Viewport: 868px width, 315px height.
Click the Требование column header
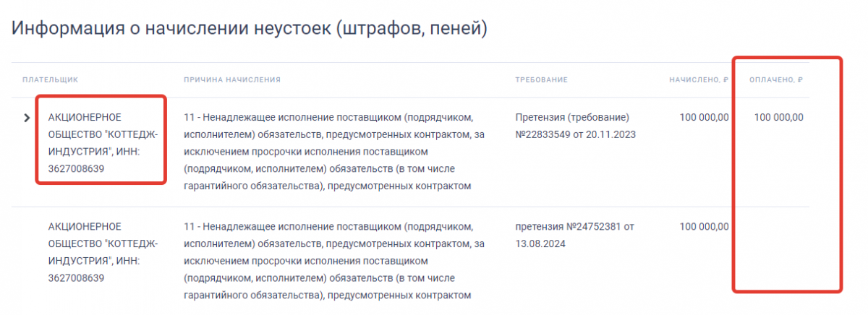click(x=541, y=79)
